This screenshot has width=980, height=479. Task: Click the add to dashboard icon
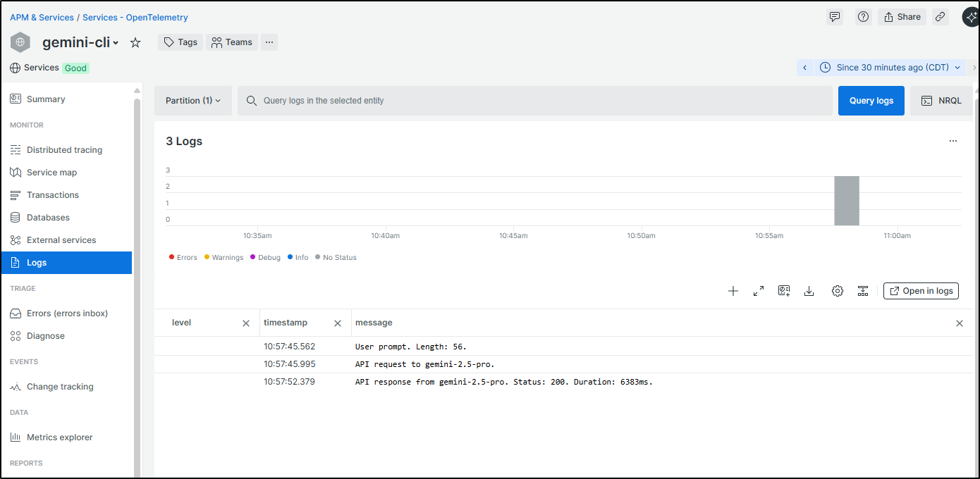(x=784, y=291)
